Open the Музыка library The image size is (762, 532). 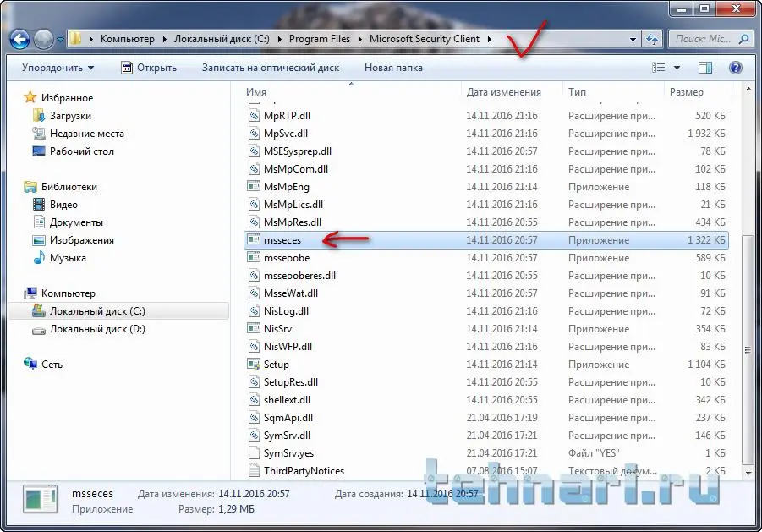(68, 258)
